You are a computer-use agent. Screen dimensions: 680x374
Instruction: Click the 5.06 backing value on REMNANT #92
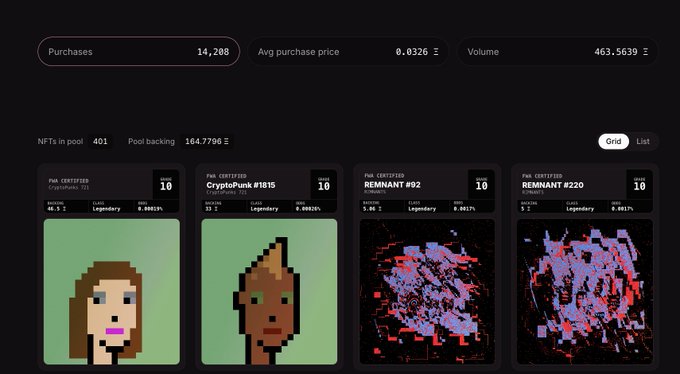[372, 209]
